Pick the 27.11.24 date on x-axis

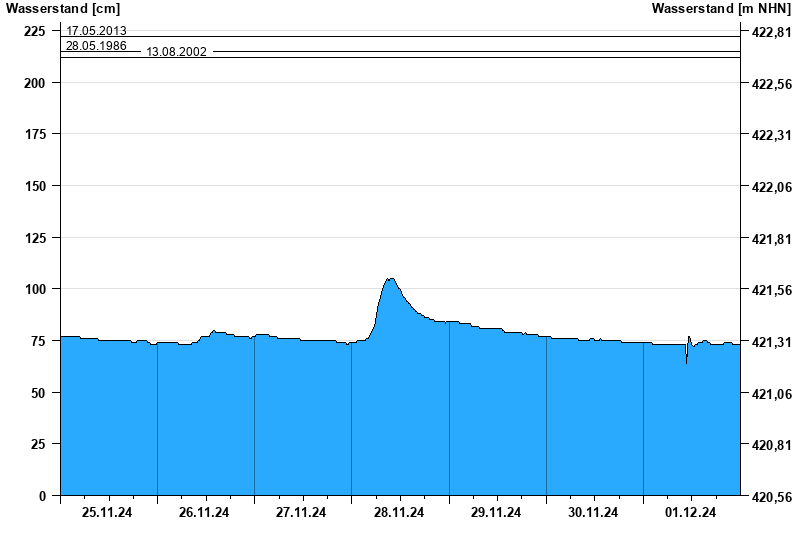(301, 513)
